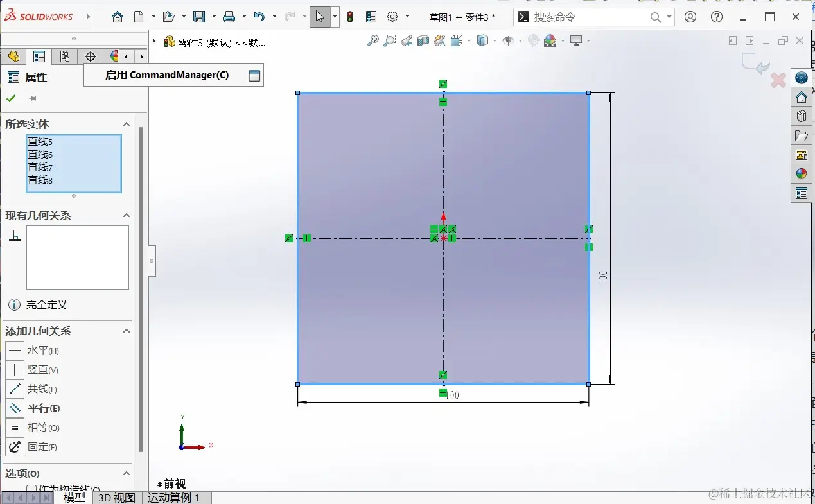This screenshot has width=815, height=504.
Task: Click the Search Commands (搜索命令) input field
Action: (x=588, y=17)
